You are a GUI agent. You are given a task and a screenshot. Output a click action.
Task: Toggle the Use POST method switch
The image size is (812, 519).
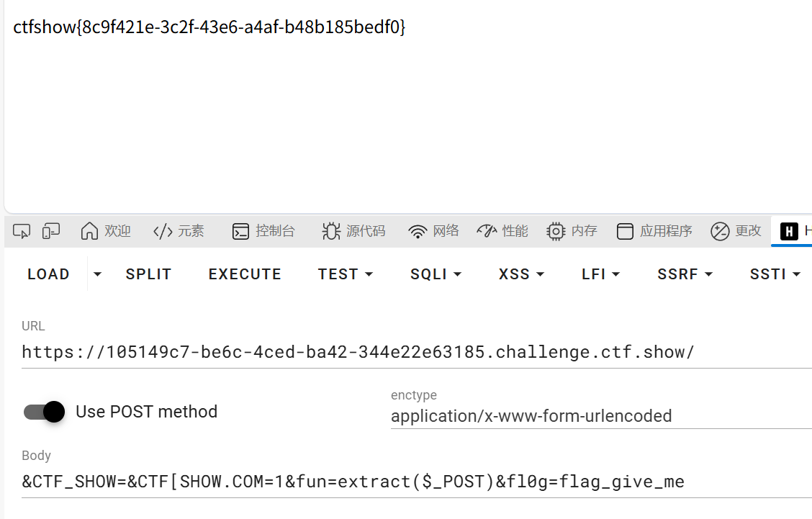tap(44, 412)
